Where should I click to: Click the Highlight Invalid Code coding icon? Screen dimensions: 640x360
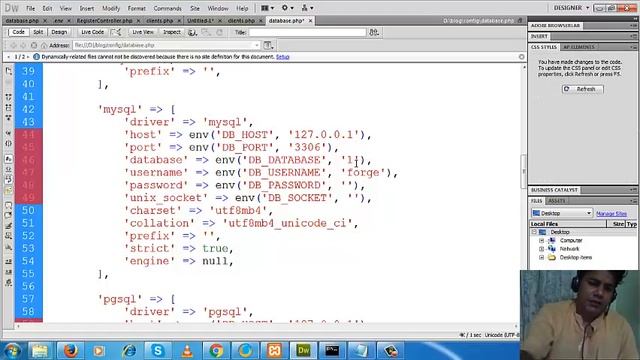[x=9, y=169]
